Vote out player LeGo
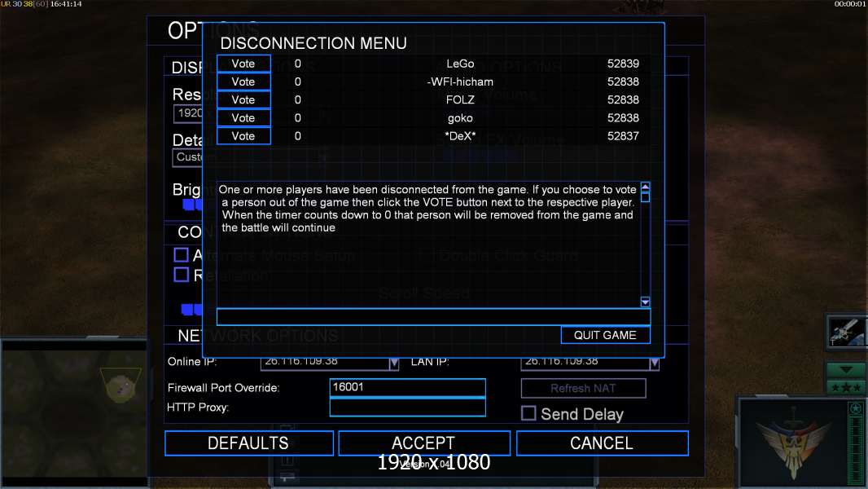The height and width of the screenshot is (489, 868). click(x=243, y=63)
